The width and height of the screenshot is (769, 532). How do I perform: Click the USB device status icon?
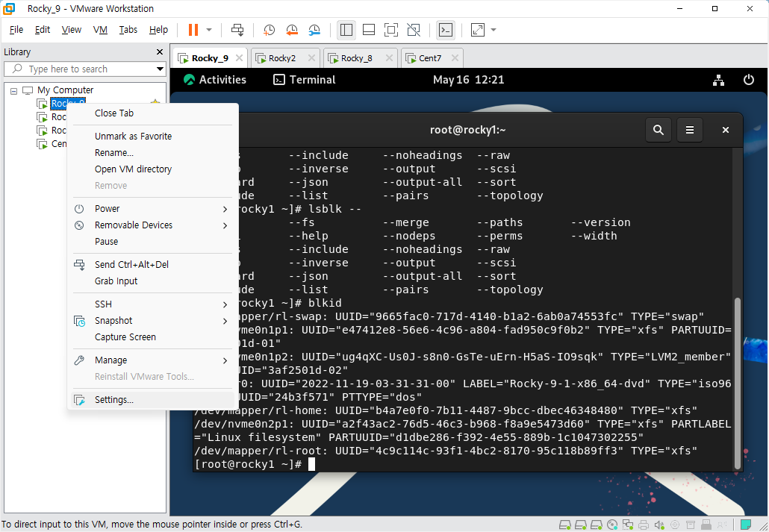(706, 525)
